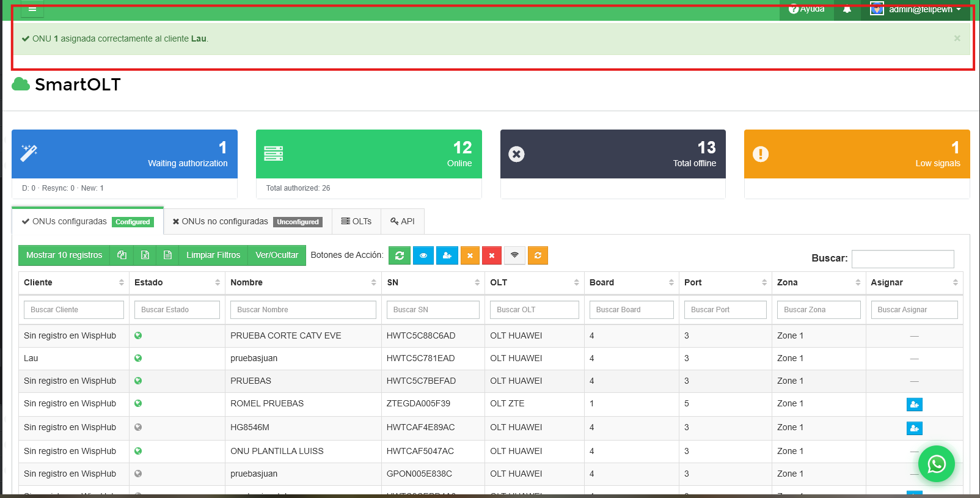Sort the table by Estado column

[177, 282]
